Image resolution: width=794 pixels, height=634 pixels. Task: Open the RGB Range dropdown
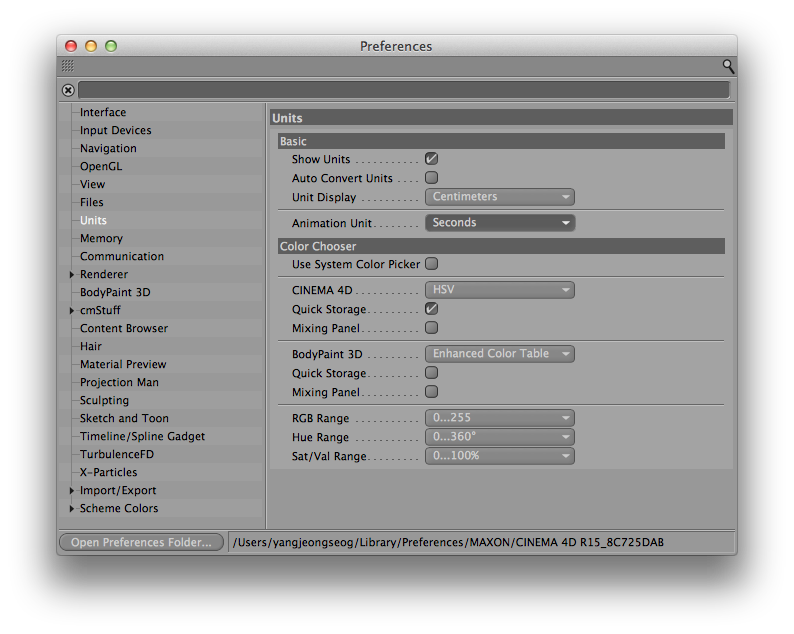500,418
